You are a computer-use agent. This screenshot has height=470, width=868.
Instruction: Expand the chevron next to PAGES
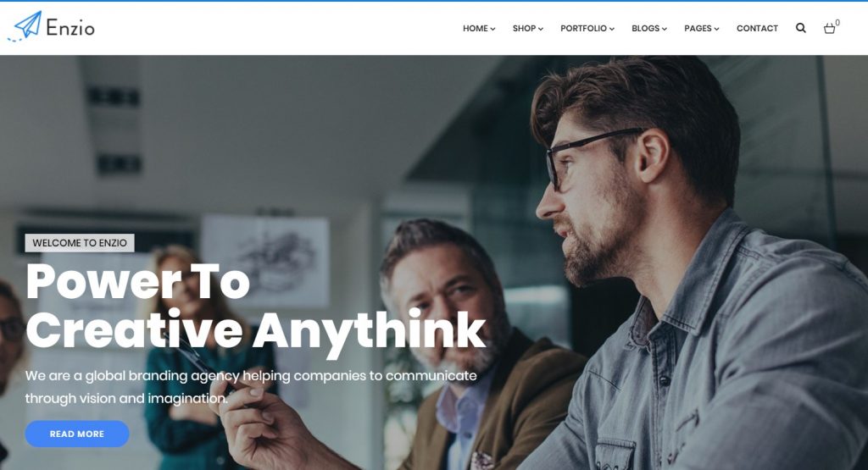coord(716,29)
